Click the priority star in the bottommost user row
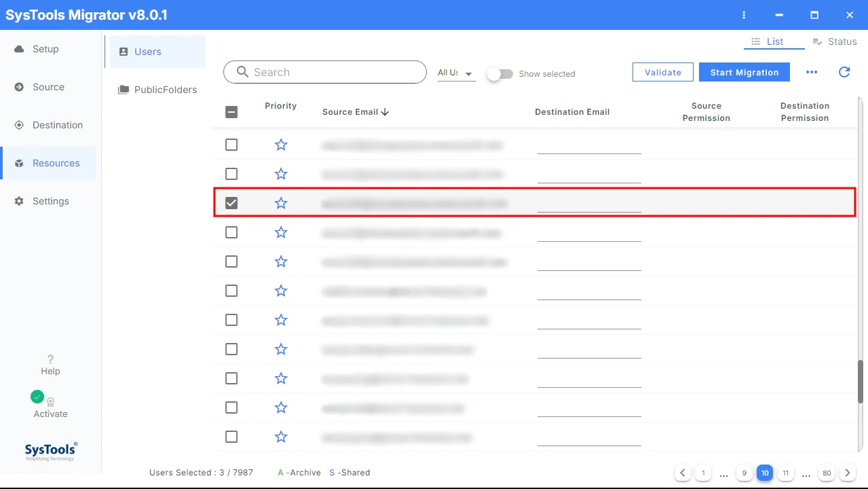868x489 pixels. pos(281,437)
